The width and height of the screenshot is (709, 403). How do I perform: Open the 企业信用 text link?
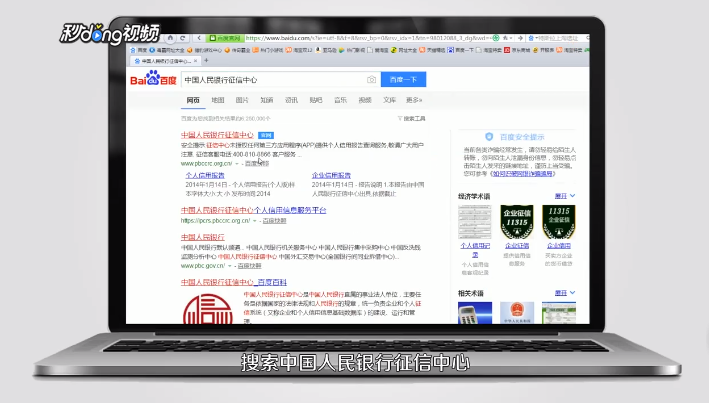559,246
